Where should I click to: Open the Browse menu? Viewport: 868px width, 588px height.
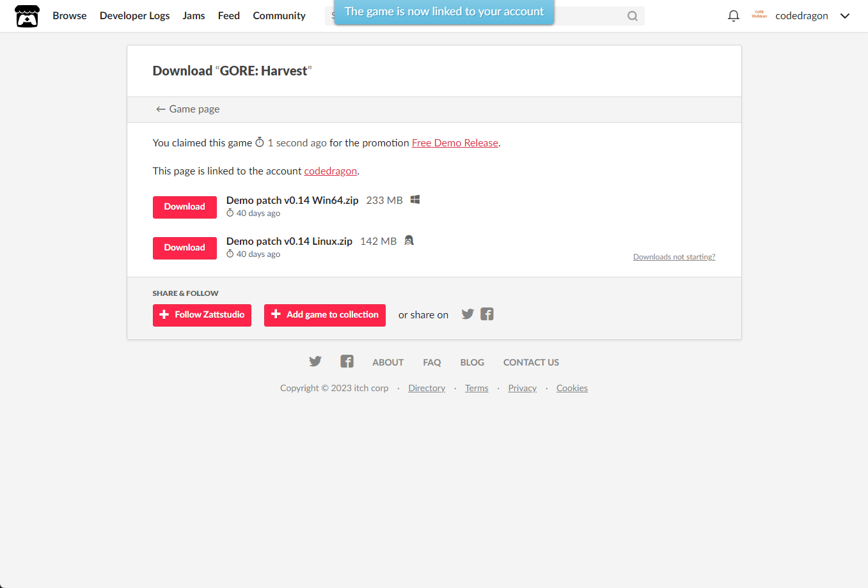tap(70, 15)
